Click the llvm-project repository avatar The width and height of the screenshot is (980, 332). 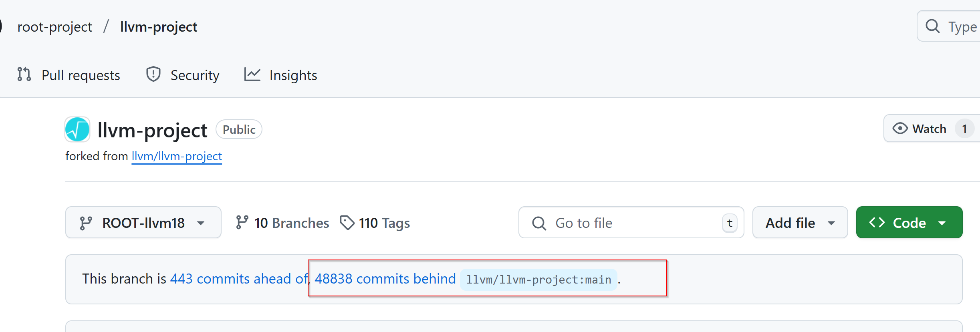click(x=77, y=129)
